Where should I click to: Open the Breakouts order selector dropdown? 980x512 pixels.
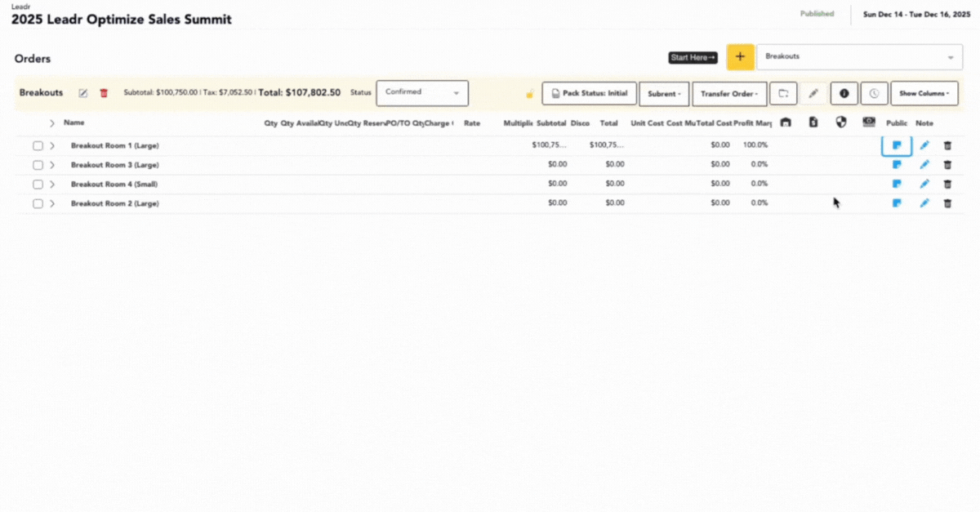tap(860, 57)
